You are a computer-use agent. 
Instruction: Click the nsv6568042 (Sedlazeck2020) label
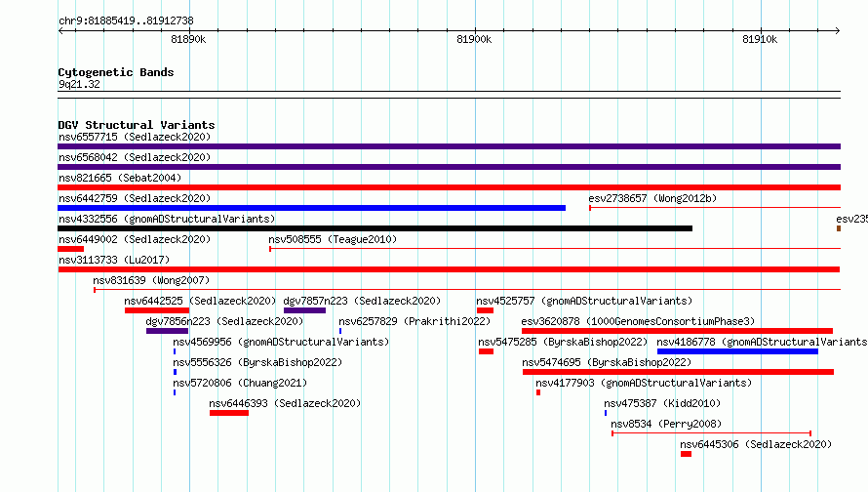[x=135, y=157]
